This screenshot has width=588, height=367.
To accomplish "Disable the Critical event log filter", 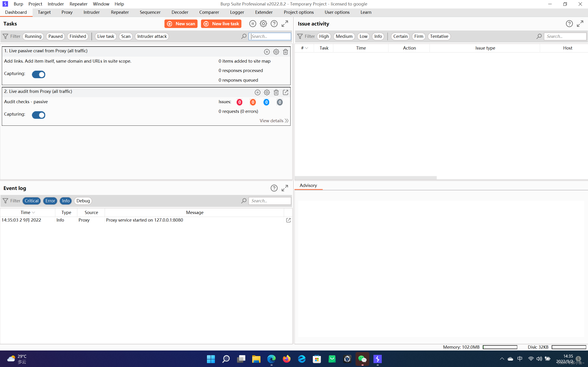I will [32, 201].
